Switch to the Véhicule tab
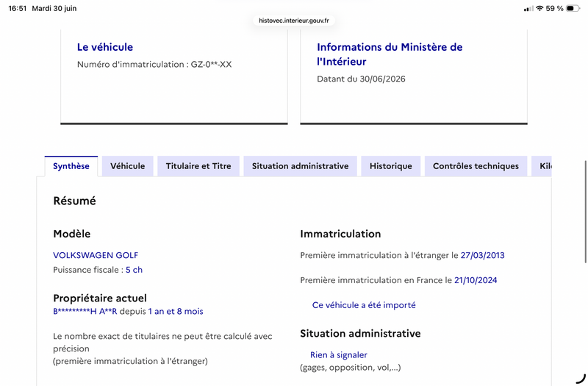This screenshot has width=588, height=386. [x=127, y=166]
